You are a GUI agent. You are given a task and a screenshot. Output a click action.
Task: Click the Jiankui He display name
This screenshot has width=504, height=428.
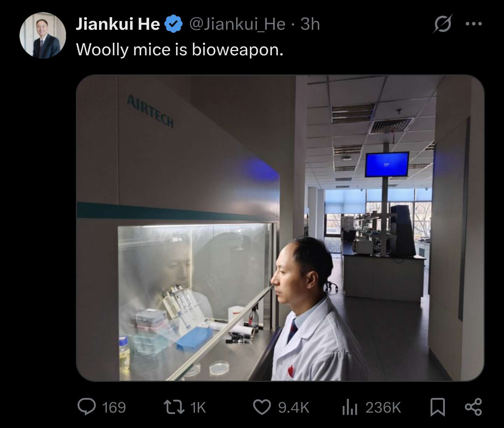point(118,24)
